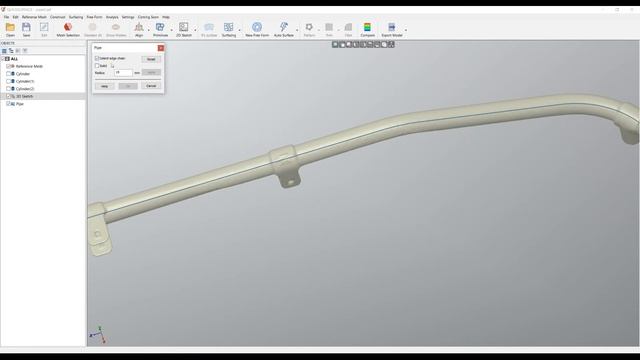Click the Surfacing toolbar icon
640x360 pixels.
(x=229, y=27)
